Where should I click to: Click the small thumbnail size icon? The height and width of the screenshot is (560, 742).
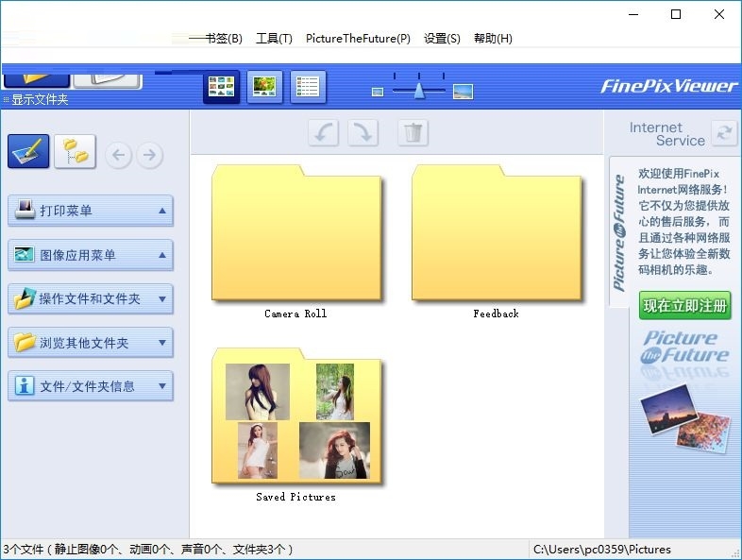(378, 92)
